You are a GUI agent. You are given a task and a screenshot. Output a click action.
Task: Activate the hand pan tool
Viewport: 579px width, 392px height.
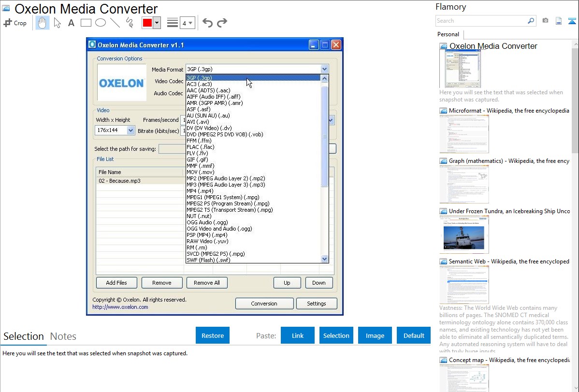(x=42, y=23)
